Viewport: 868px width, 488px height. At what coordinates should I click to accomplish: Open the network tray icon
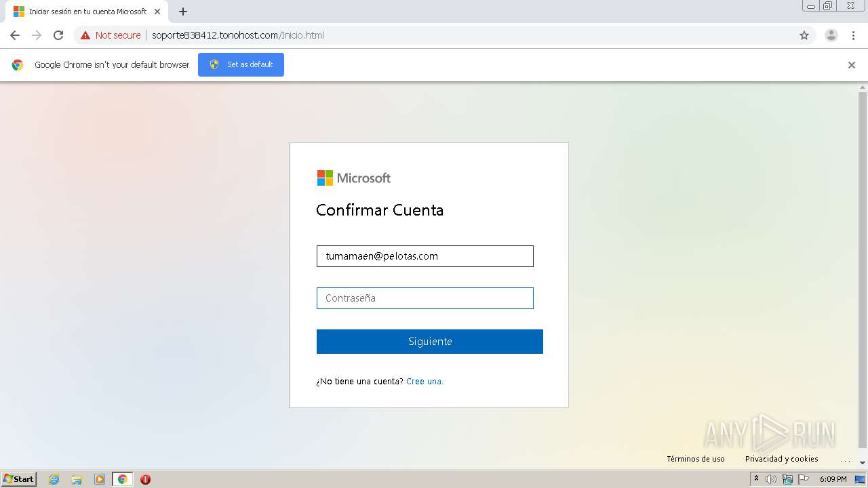(x=787, y=479)
